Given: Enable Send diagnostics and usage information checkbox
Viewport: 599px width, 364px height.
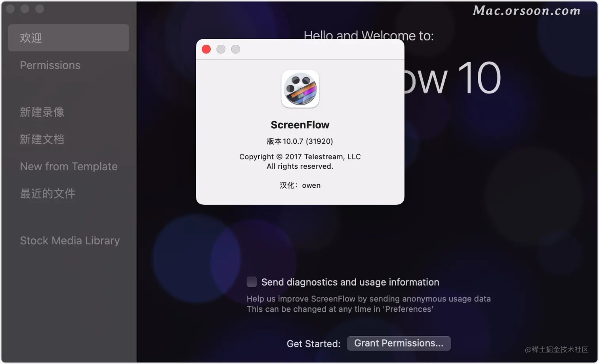Looking at the screenshot, I should (x=252, y=282).
